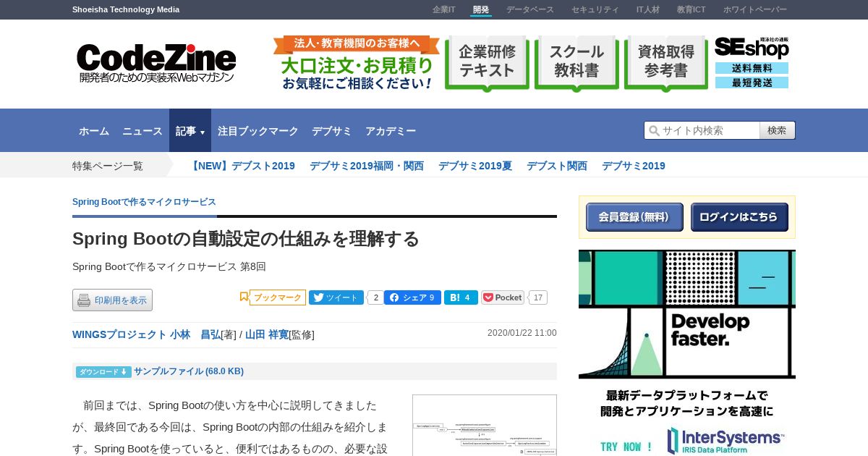Open 印刷用を表示 print view
The width and height of the screenshot is (868, 456).
pos(112,300)
